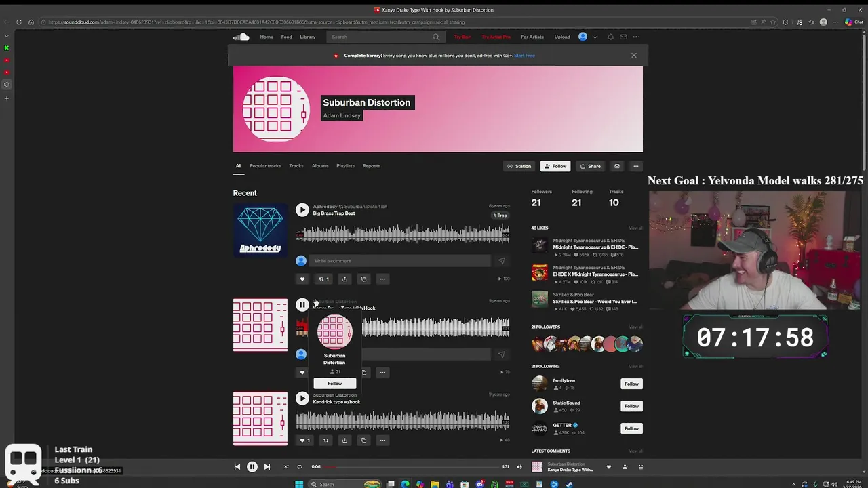The width and height of the screenshot is (868, 488).
Task: Open more options for Kendrick type w/hook
Action: click(382, 441)
